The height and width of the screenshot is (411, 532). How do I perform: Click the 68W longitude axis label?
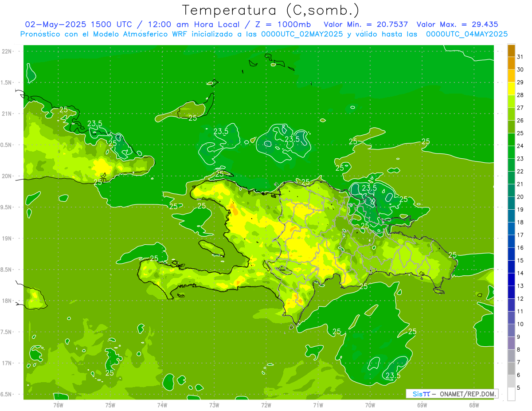(x=474, y=405)
